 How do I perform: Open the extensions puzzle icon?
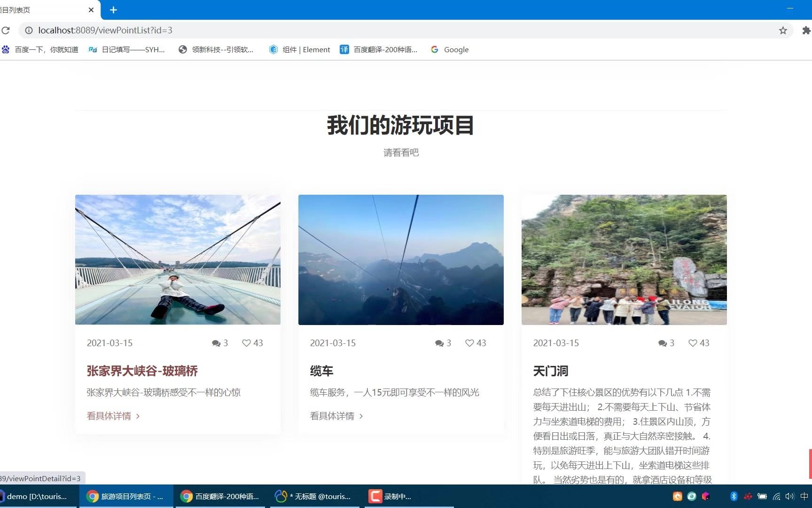click(806, 31)
